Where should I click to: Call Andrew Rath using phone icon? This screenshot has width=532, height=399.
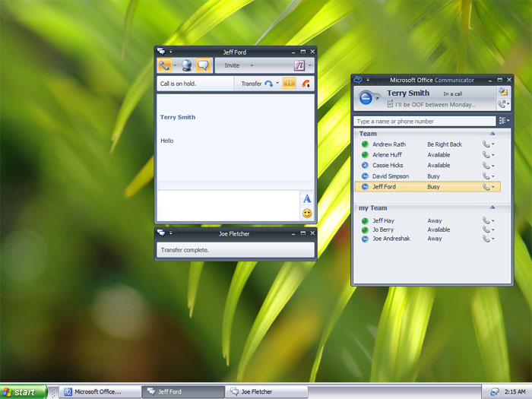click(486, 144)
